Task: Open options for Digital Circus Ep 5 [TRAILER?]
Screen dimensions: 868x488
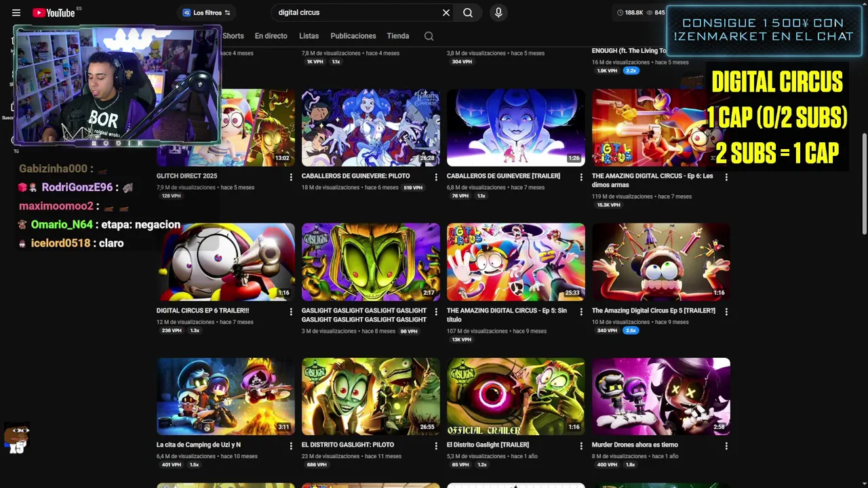Action: [726, 312]
